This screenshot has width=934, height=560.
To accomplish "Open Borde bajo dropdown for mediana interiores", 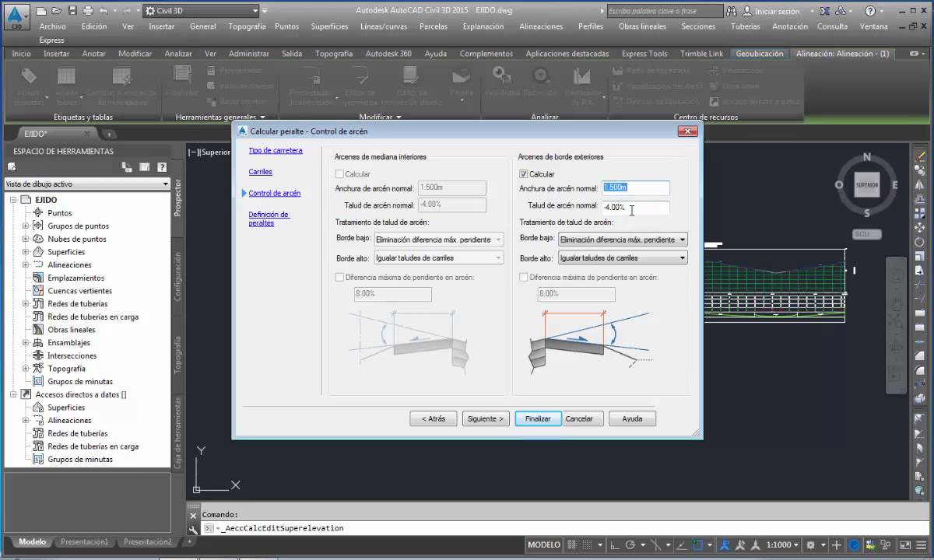I will [439, 240].
